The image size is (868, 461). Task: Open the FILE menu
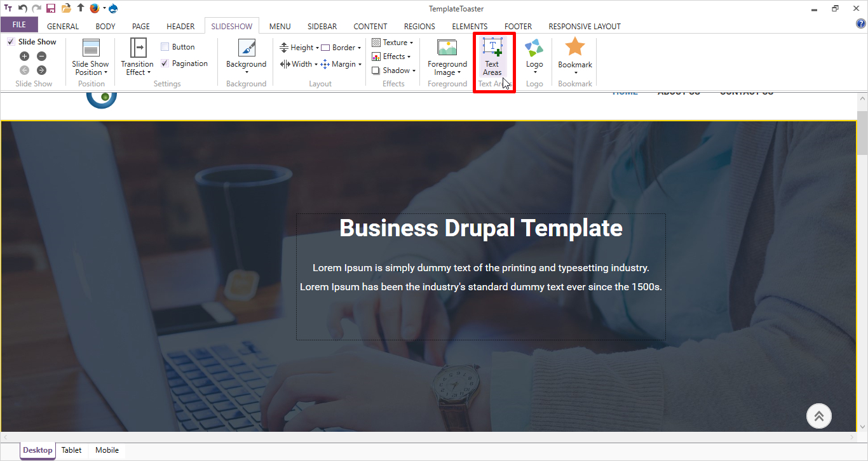[19, 25]
